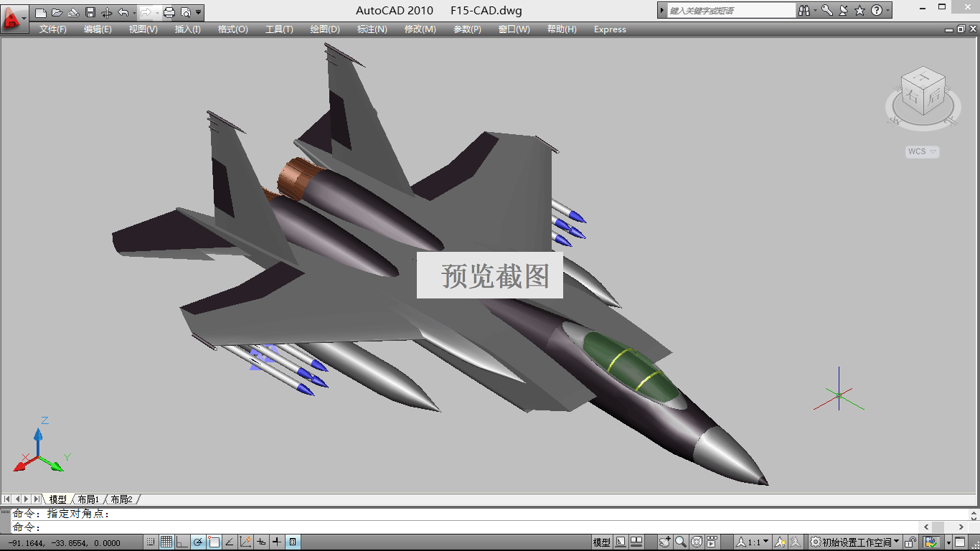Viewport: 980px width, 551px height.
Task: Click the Favorites star icon
Action: pos(859,11)
